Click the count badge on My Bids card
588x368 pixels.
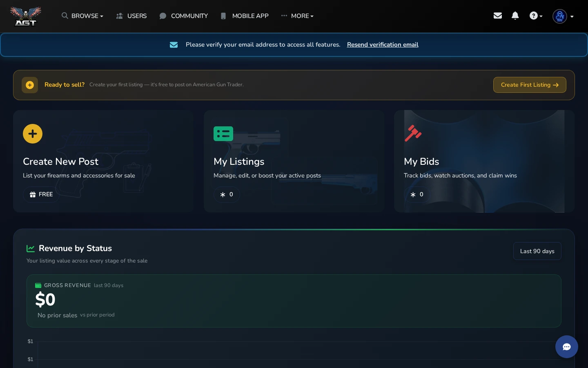(417, 194)
